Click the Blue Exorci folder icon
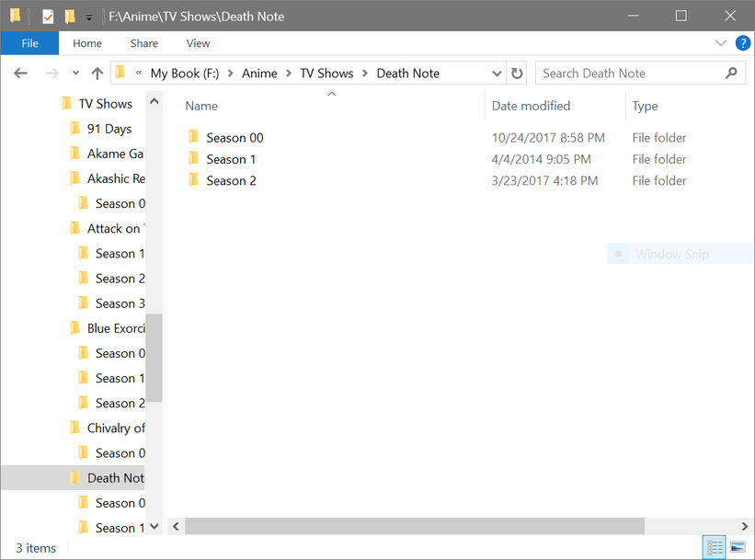This screenshot has width=755, height=560. pyautogui.click(x=75, y=328)
